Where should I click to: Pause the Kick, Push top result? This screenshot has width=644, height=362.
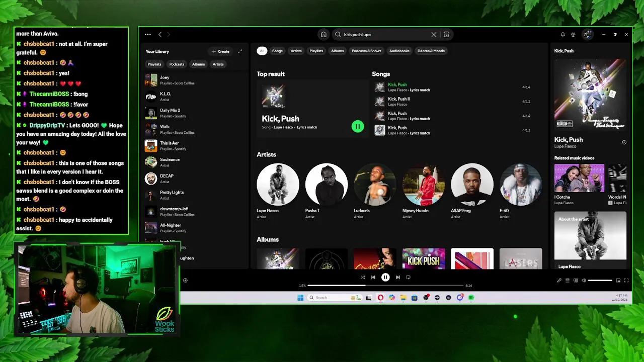pos(357,127)
